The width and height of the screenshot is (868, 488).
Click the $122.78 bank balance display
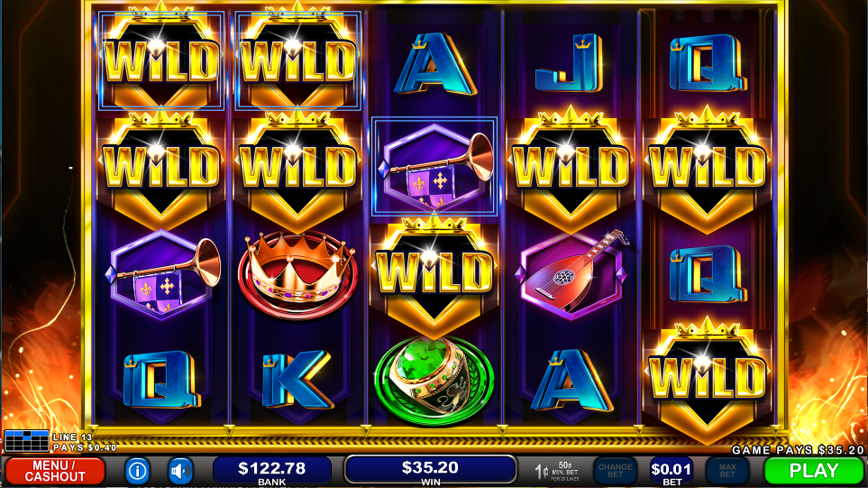(272, 471)
